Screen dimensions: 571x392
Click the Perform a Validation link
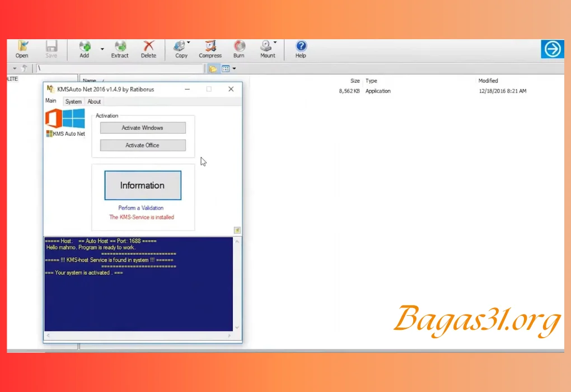click(x=141, y=207)
